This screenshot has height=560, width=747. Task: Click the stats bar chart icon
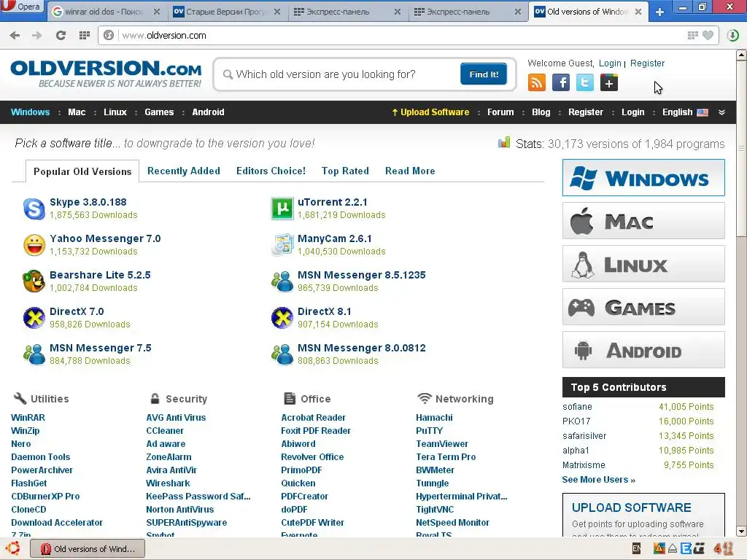pos(504,142)
